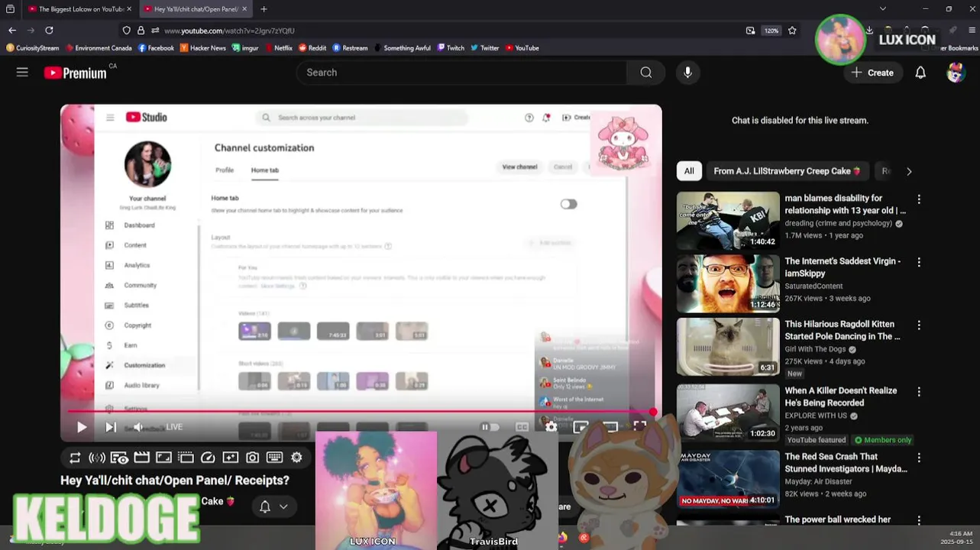Click the loop video extension icon
980x550 pixels.
pyautogui.click(x=75, y=458)
